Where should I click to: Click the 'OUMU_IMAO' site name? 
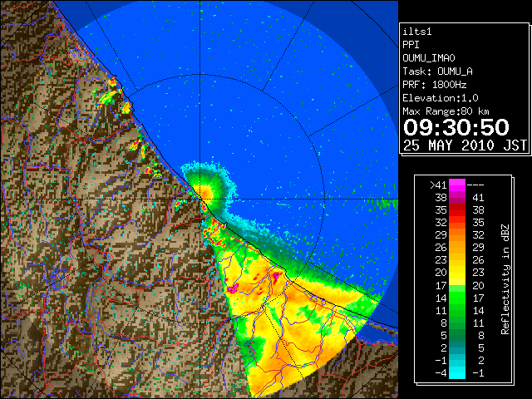tap(429, 58)
